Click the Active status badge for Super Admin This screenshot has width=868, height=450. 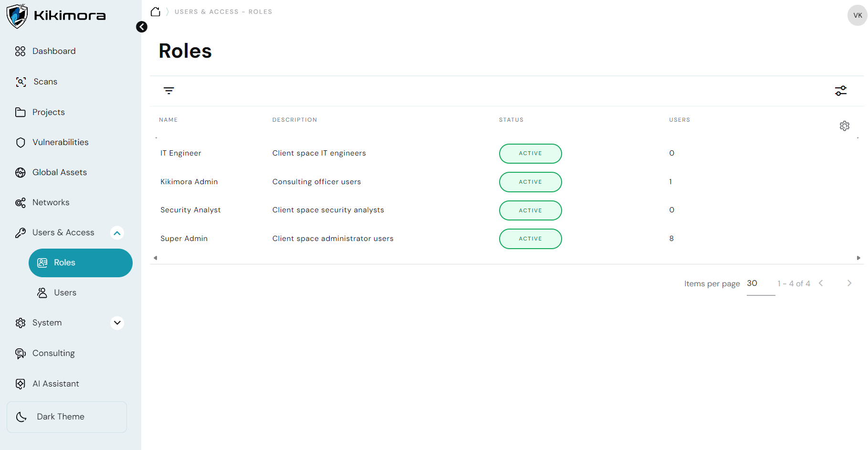(530, 239)
